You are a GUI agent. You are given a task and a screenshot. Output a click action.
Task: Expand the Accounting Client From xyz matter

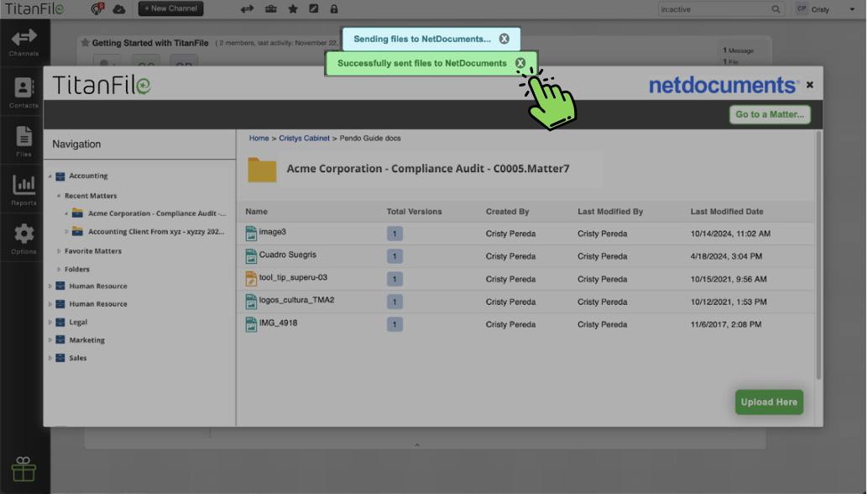point(66,232)
